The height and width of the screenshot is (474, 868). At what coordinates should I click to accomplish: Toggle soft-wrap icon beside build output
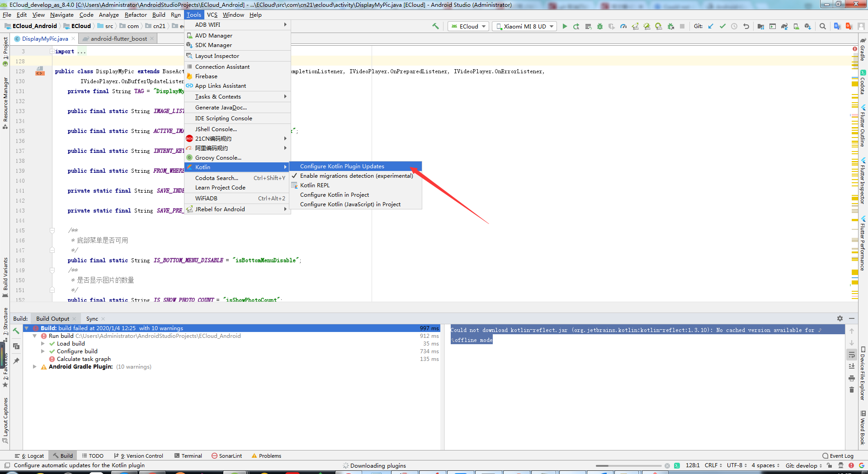(x=852, y=355)
